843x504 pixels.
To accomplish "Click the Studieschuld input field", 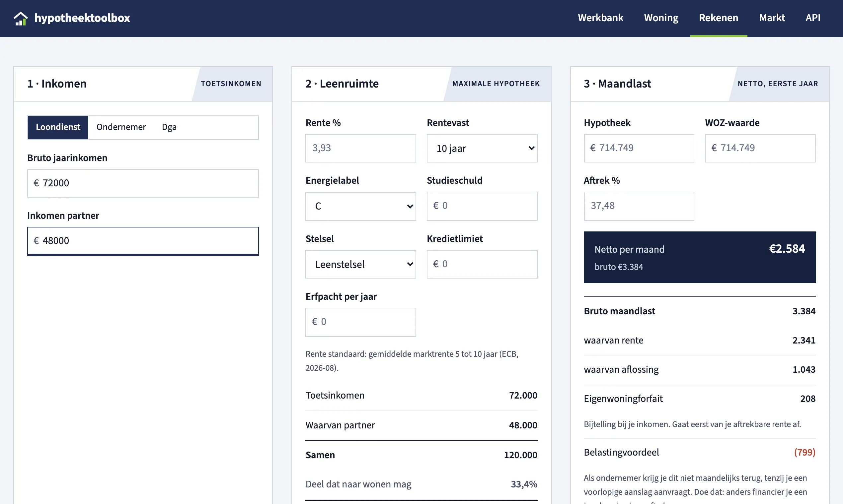I will (482, 206).
